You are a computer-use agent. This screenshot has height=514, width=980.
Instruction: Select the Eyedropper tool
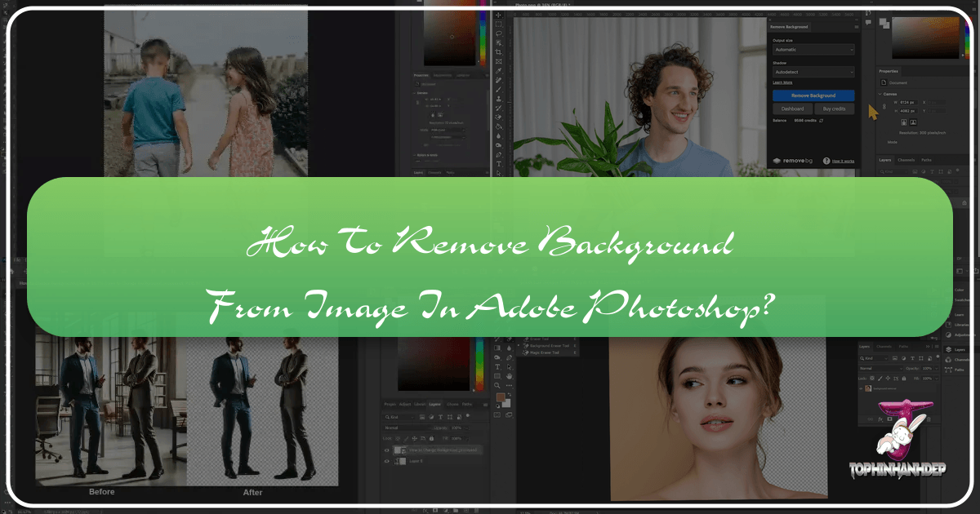coord(498,70)
